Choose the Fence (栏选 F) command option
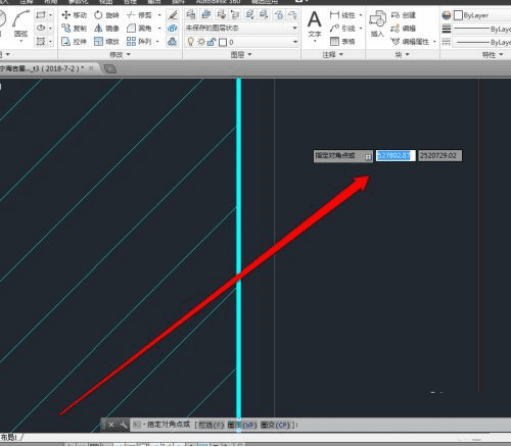Image resolution: width=511 pixels, height=447 pixels. coord(211,425)
